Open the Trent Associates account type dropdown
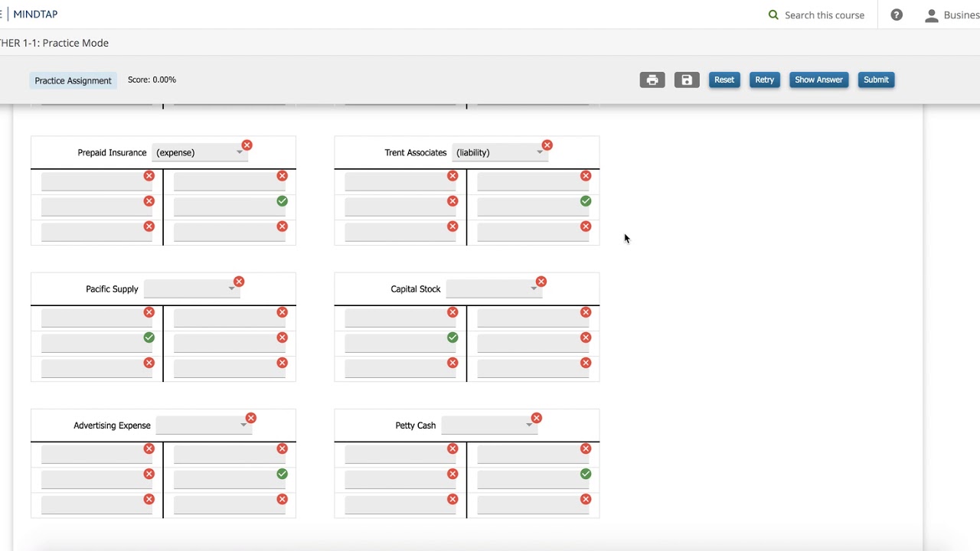Viewport: 980px width, 551px height. pos(499,152)
